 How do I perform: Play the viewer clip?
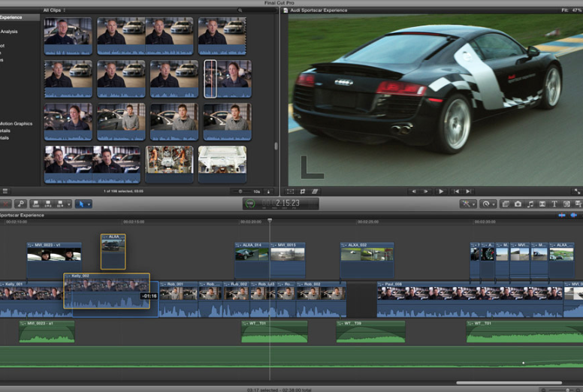click(x=441, y=191)
